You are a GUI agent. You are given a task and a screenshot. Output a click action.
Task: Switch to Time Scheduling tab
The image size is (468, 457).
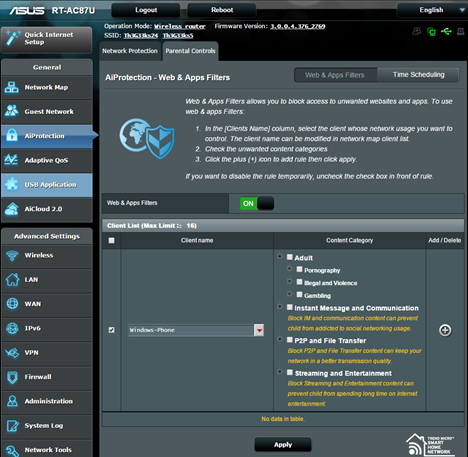418,75
